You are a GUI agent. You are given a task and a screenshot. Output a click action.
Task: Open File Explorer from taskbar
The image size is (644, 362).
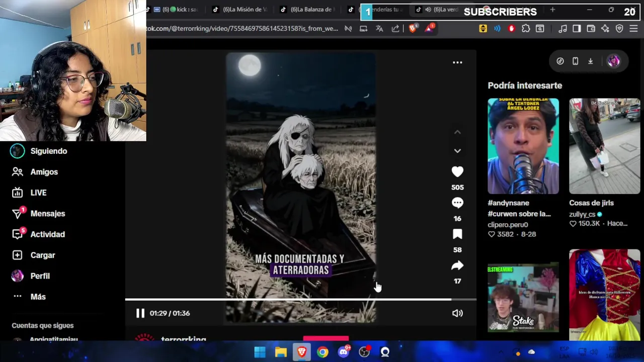click(x=281, y=352)
